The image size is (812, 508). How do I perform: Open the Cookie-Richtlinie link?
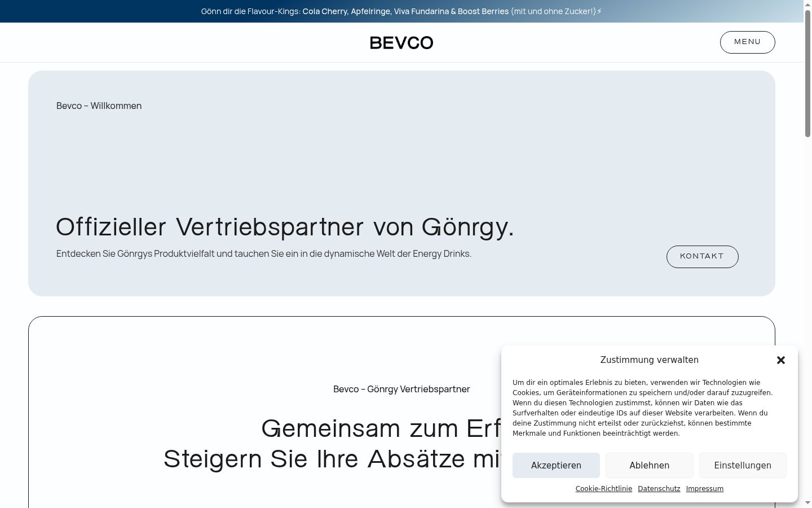[x=604, y=489]
